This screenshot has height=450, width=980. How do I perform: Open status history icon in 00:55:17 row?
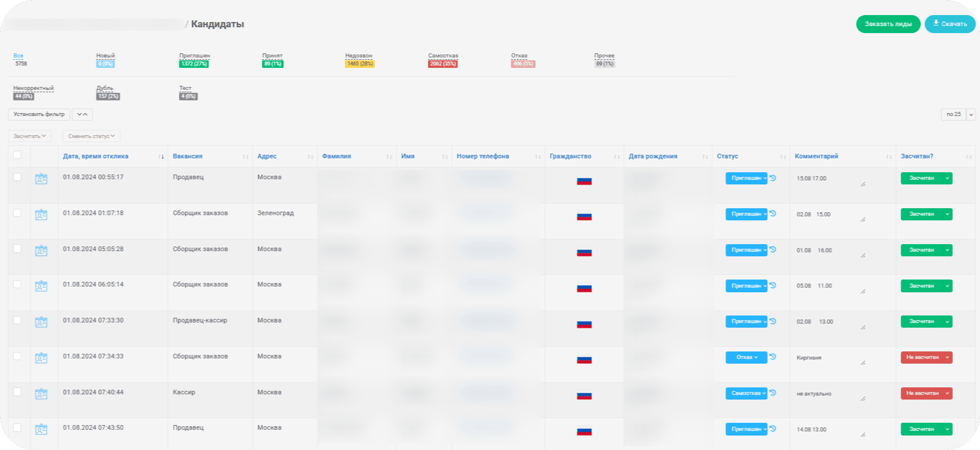point(773,178)
